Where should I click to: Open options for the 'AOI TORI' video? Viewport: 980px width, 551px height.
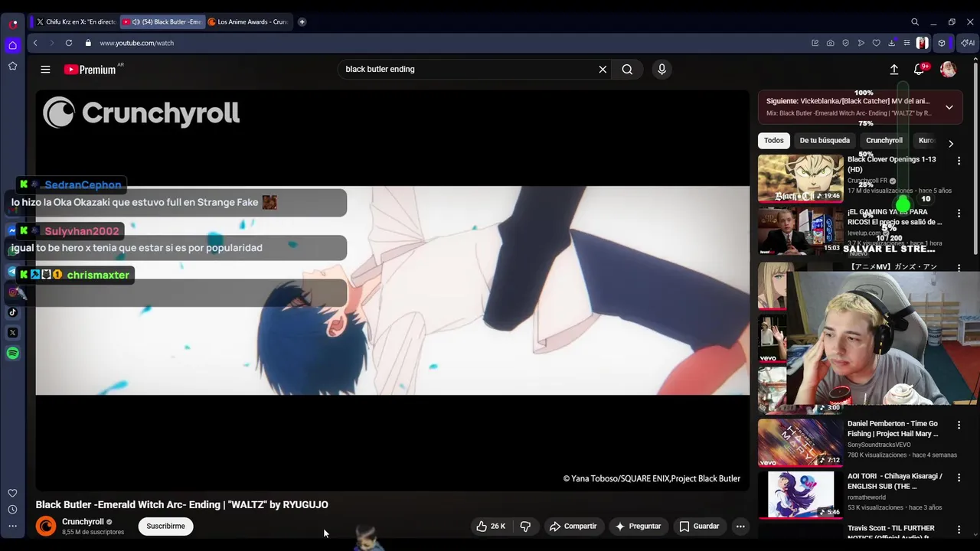click(959, 478)
